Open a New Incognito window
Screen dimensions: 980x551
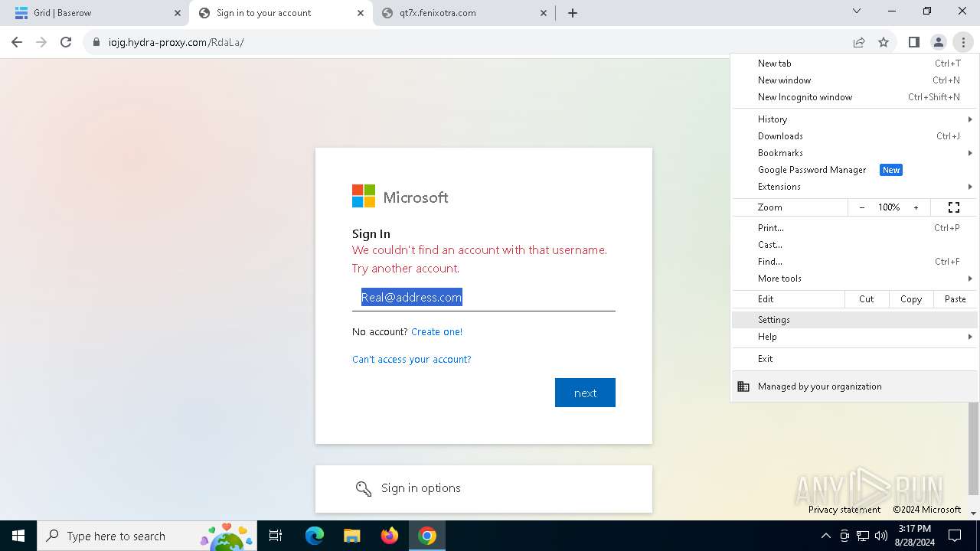point(854,97)
